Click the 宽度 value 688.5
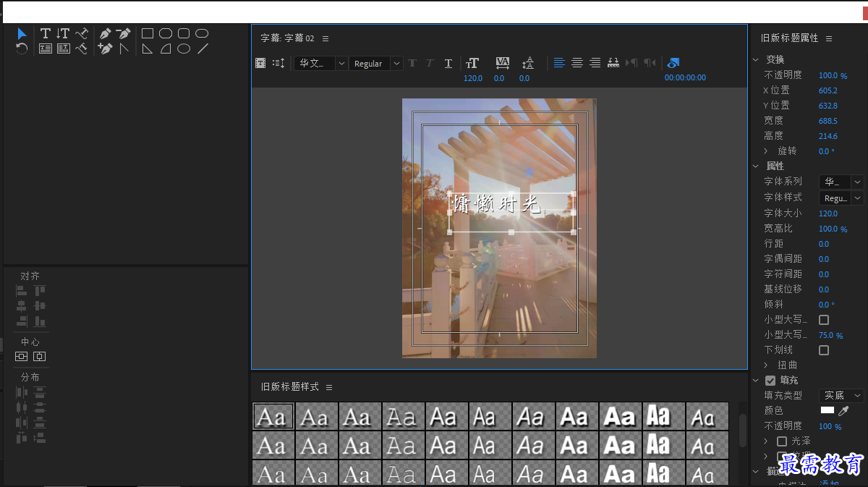868x487 pixels. click(828, 121)
